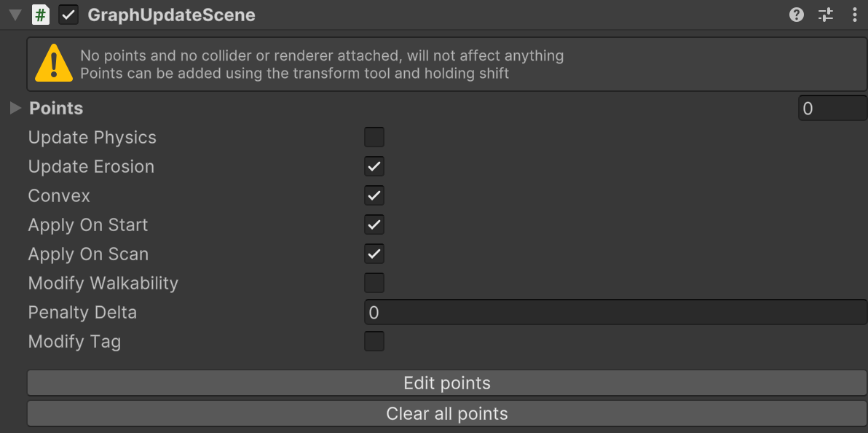Expand the Points foldout

pyautogui.click(x=15, y=108)
